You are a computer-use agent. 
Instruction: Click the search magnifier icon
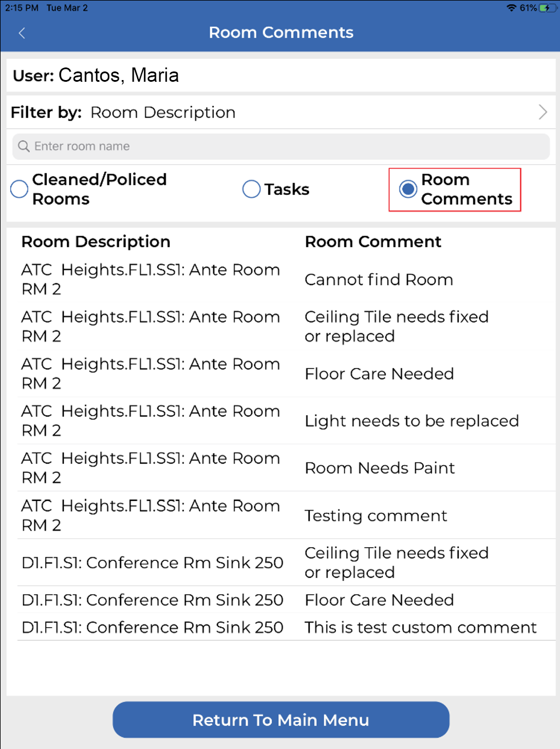[24, 146]
